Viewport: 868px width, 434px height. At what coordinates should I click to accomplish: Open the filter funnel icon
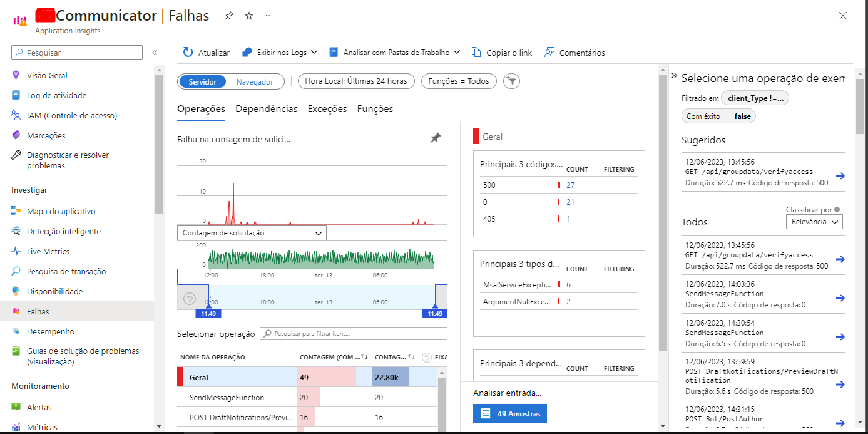(511, 81)
